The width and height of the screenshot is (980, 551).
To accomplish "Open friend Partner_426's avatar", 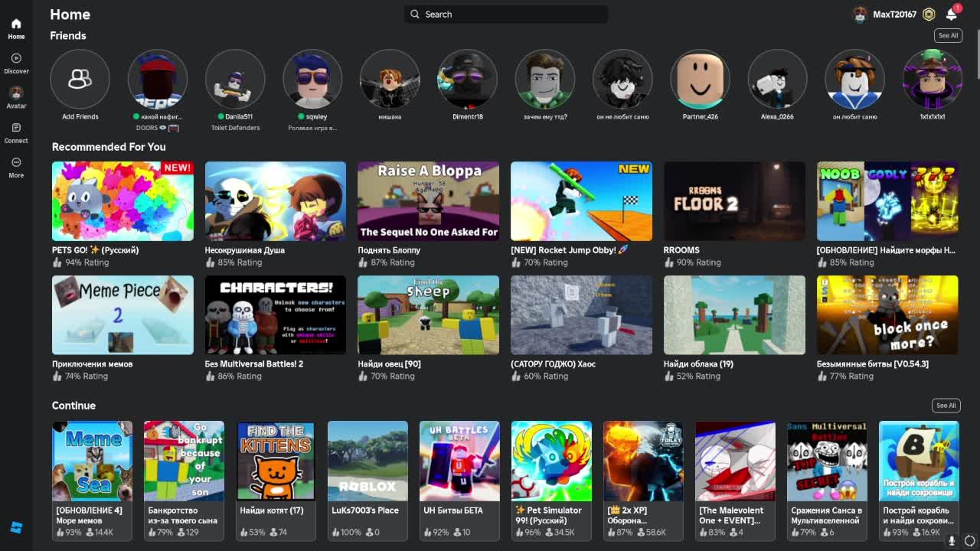I will pyautogui.click(x=700, y=79).
